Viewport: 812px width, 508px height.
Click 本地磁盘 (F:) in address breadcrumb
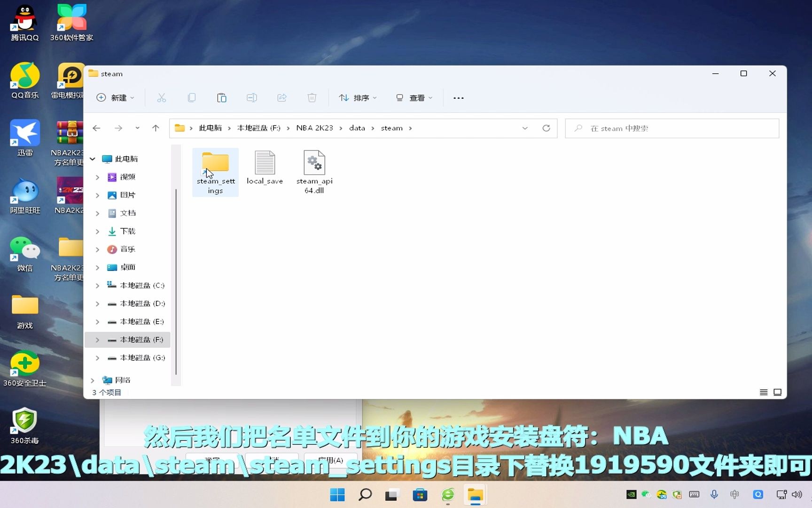tap(258, 128)
